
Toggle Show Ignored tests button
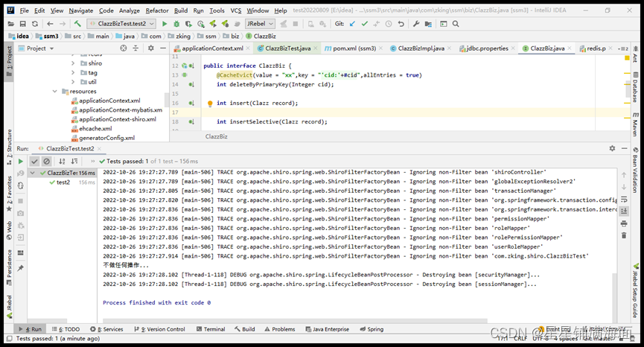46,162
